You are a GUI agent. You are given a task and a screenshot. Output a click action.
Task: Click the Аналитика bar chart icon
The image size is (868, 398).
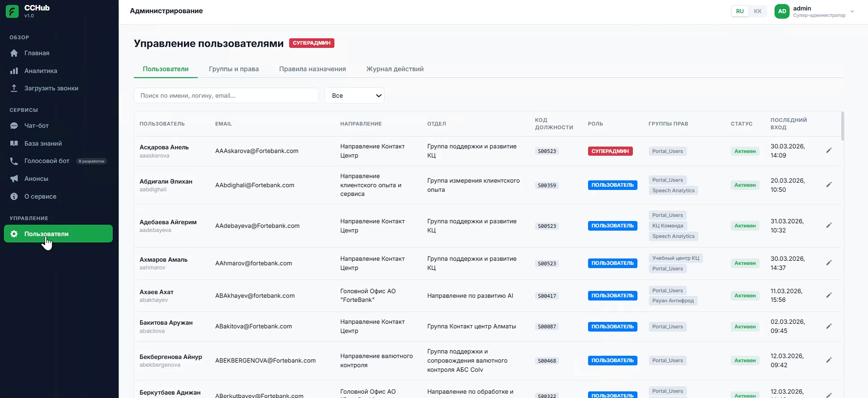point(14,71)
